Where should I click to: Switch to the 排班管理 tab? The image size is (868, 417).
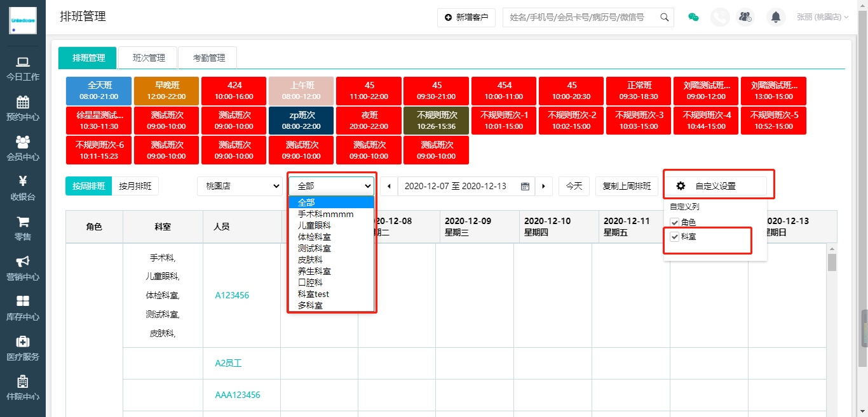pos(88,58)
